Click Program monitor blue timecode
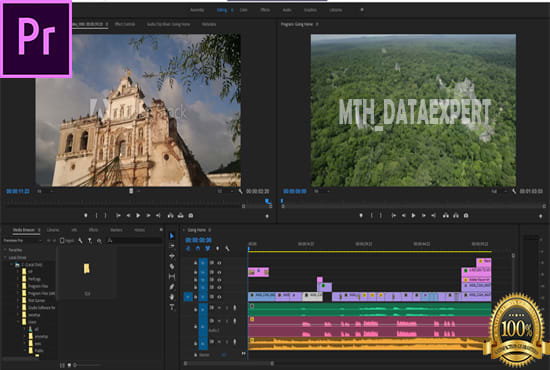 pos(295,191)
